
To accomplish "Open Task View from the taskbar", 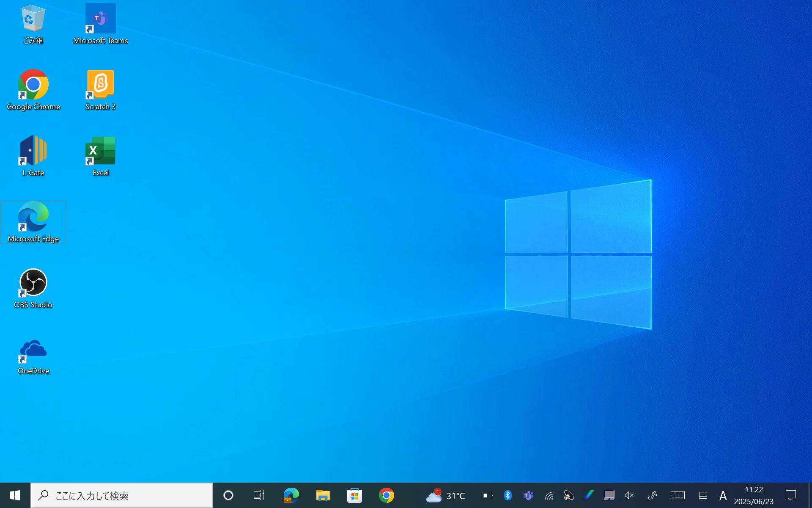I will tap(258, 495).
